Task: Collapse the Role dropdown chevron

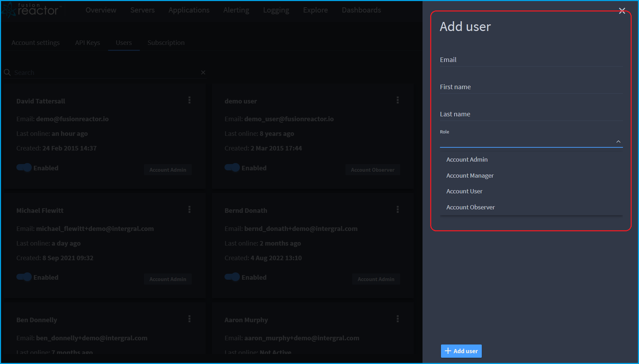Action: point(618,142)
